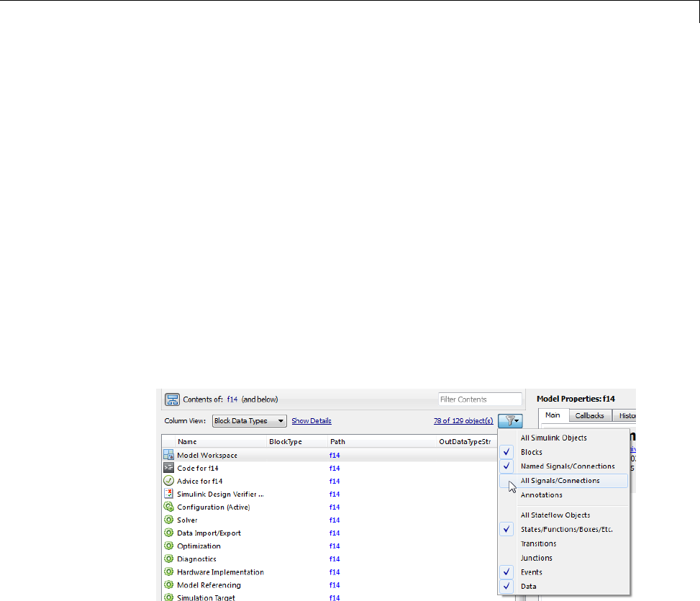Enable the Transitions filter option
The height and width of the screenshot is (601, 700).
[x=563, y=543]
